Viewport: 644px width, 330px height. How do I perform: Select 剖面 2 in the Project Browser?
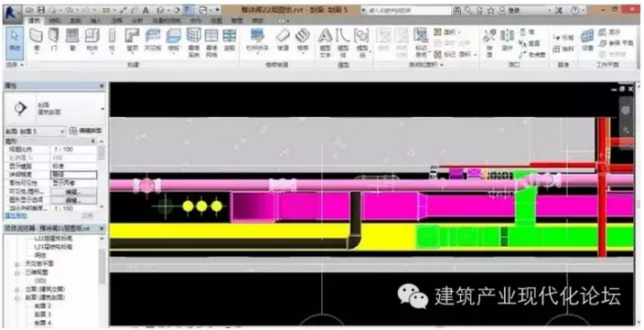pyautogui.click(x=43, y=306)
